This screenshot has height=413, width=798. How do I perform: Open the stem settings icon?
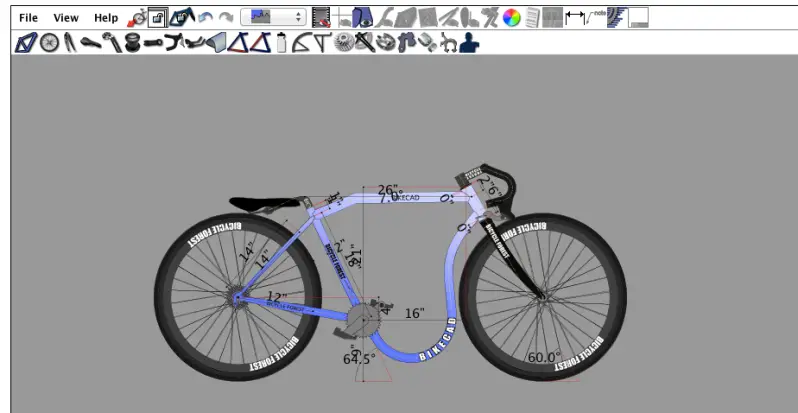(153, 43)
